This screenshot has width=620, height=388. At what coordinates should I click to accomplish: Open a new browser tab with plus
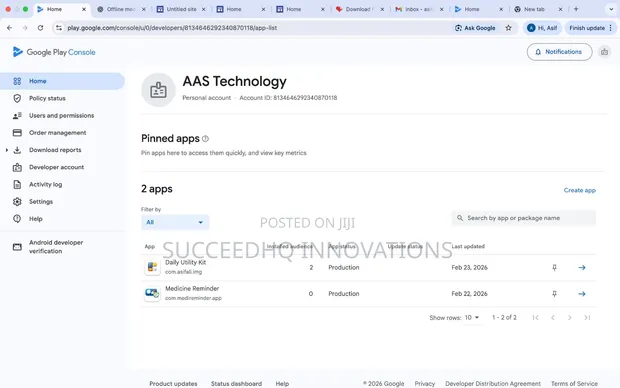pos(576,9)
